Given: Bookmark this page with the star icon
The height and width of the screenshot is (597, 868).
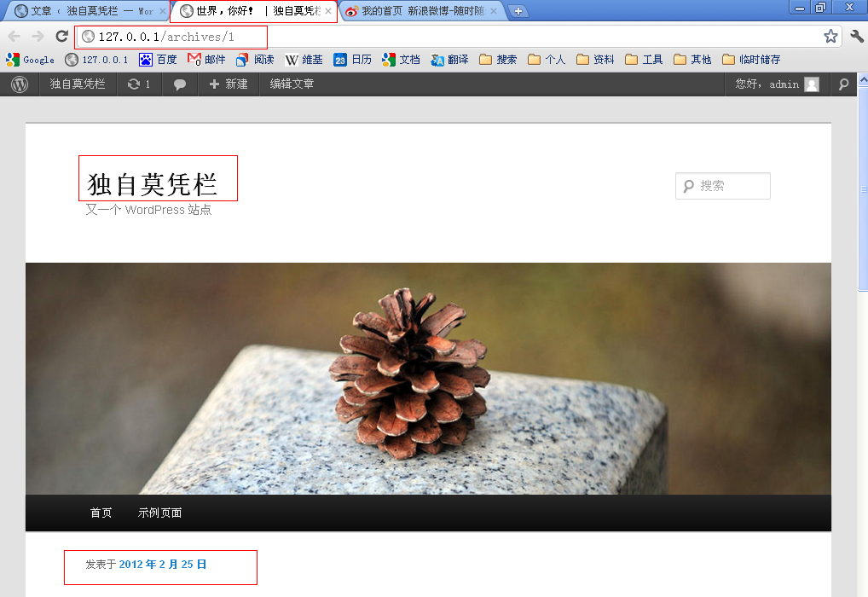Looking at the screenshot, I should pos(830,37).
